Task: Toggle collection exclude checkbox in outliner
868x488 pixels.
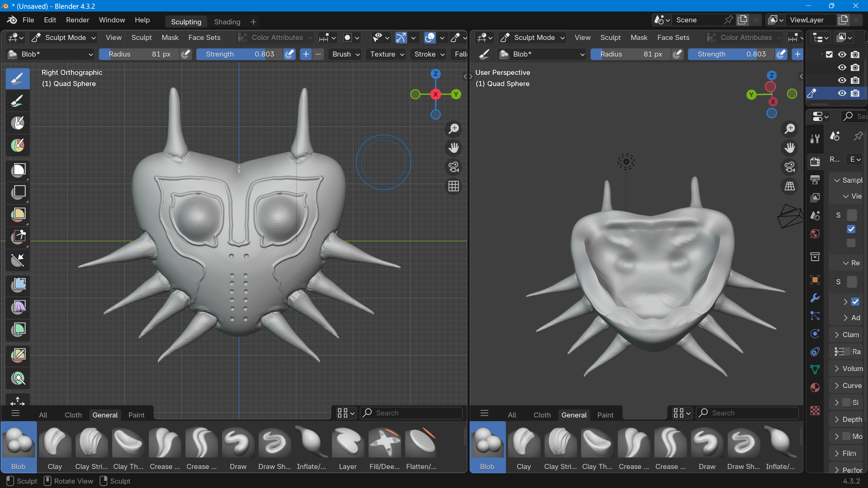Action: [829, 54]
